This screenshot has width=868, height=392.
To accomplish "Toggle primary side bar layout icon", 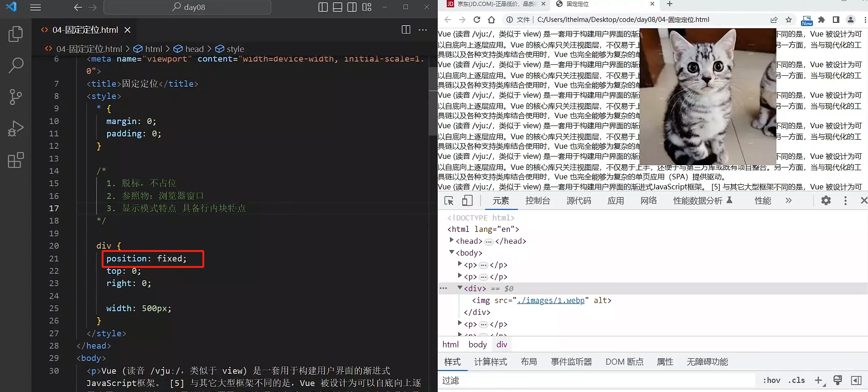I will [x=323, y=7].
